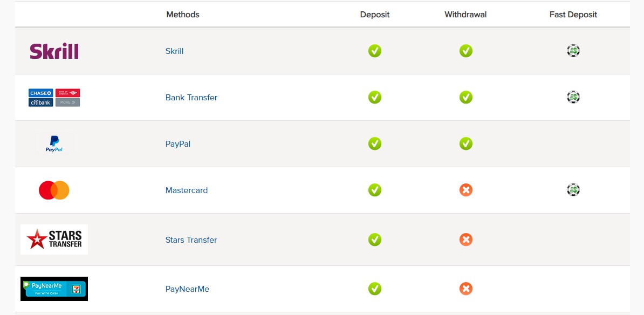Click the Stars Transfer logo
Image resolution: width=644 pixels, height=315 pixels.
point(54,239)
